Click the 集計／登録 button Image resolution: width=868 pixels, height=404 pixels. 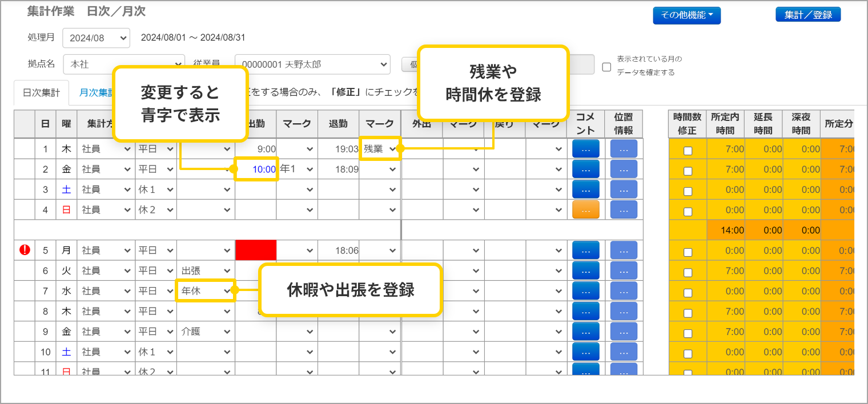[808, 15]
